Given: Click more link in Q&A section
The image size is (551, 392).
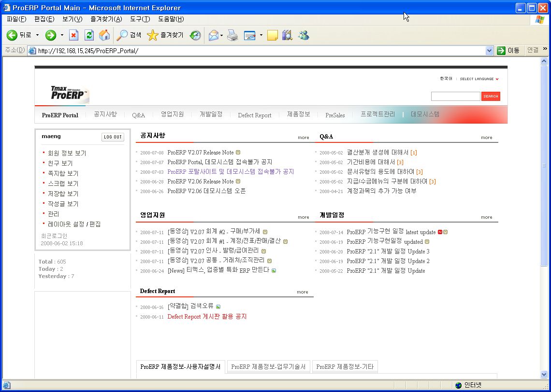Looking at the screenshot, I should click(x=486, y=138).
